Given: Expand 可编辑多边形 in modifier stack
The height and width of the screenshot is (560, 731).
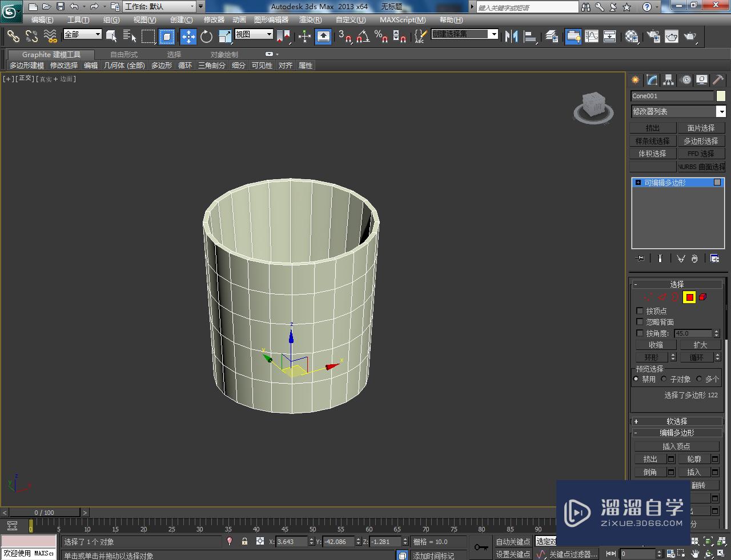Looking at the screenshot, I should click(x=638, y=183).
